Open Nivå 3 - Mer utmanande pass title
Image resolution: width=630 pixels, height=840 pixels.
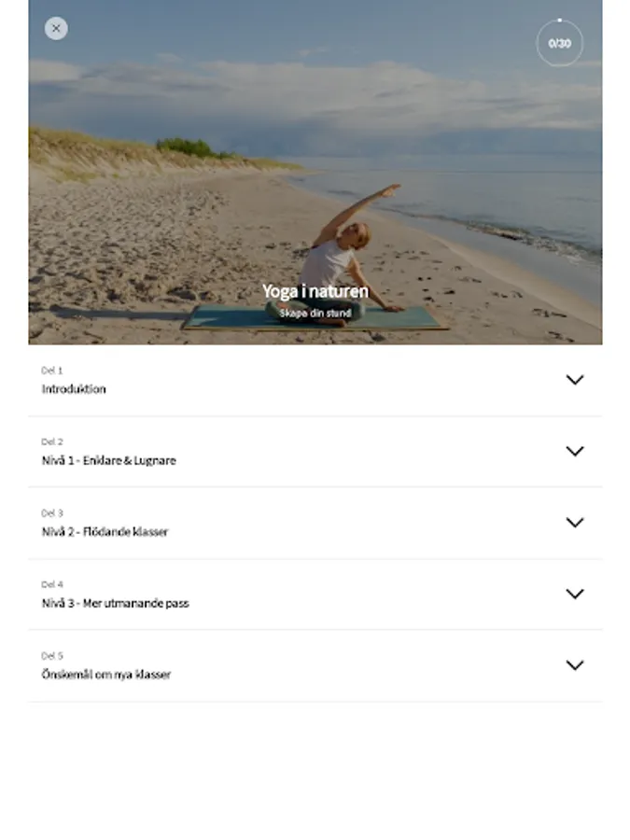click(x=115, y=603)
